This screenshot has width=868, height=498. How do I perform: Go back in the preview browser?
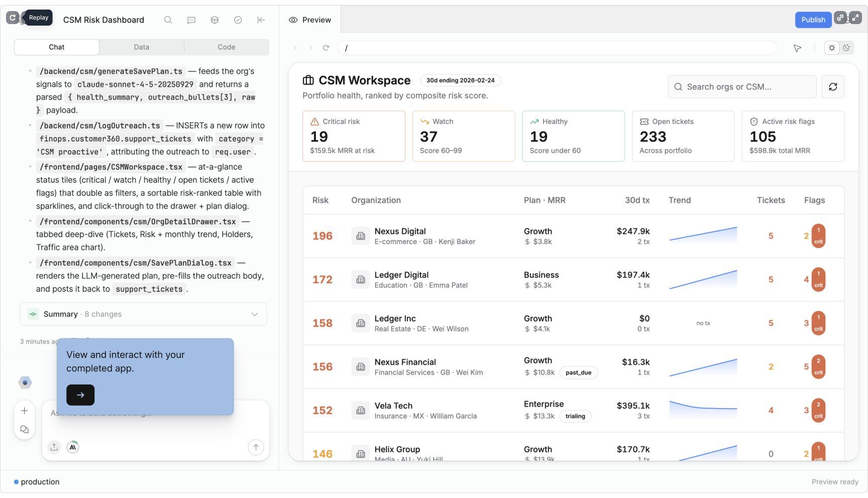click(x=295, y=48)
